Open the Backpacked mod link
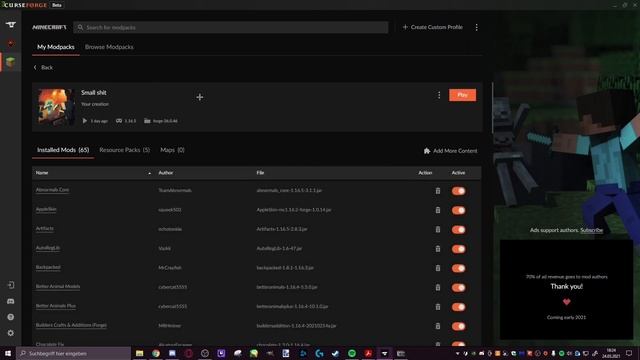640x360 pixels. [48, 267]
